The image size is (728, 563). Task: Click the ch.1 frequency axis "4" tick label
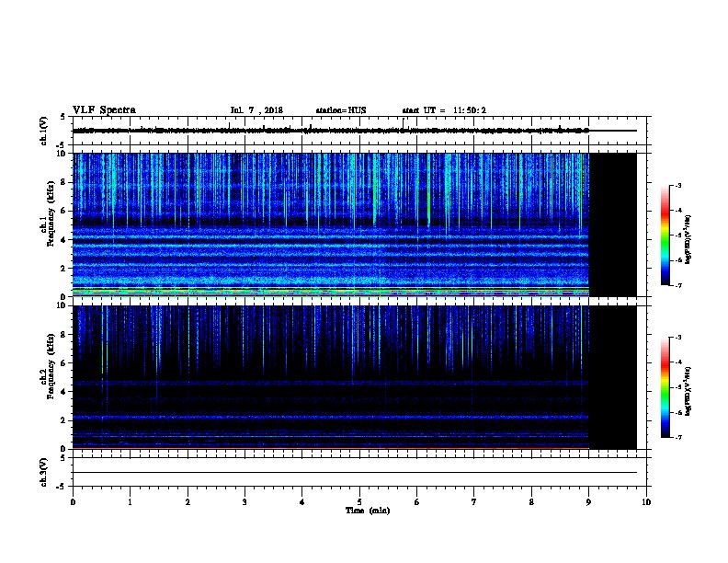tap(64, 240)
